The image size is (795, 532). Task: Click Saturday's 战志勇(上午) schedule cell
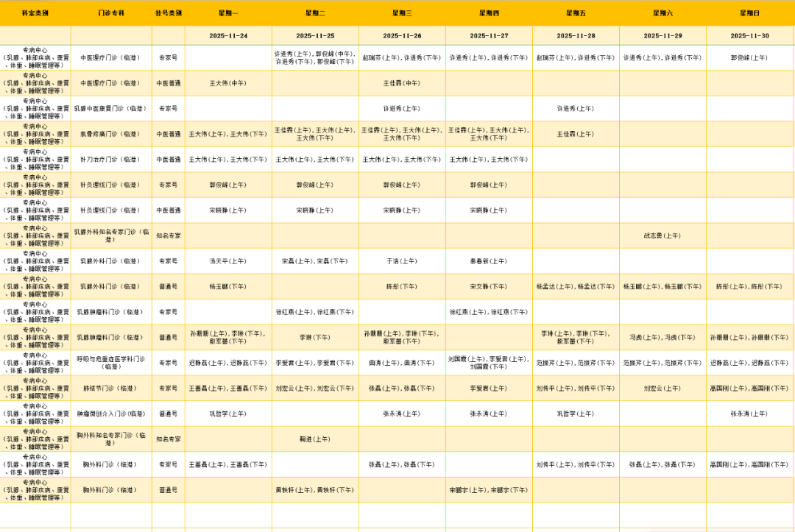[662, 235]
